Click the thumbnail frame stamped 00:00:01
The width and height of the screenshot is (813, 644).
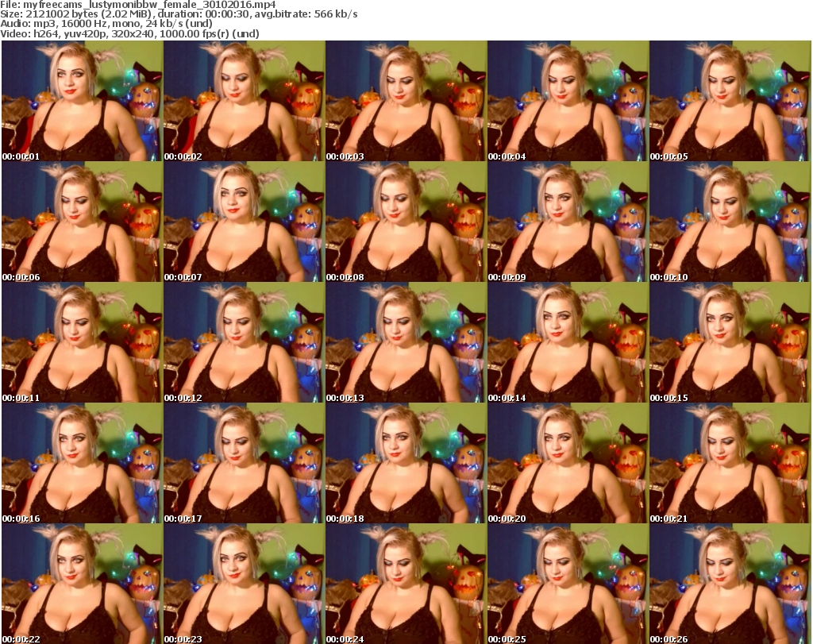point(82,101)
